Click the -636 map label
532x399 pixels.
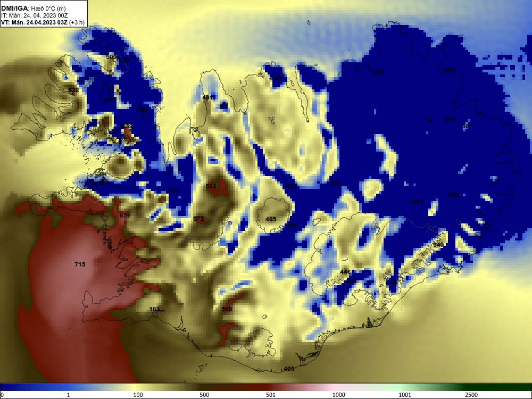453,195
